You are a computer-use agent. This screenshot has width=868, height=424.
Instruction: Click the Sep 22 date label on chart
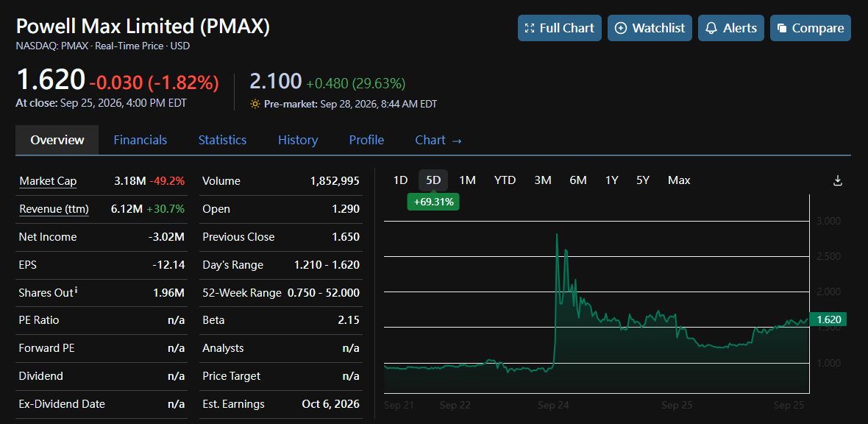tap(455, 405)
